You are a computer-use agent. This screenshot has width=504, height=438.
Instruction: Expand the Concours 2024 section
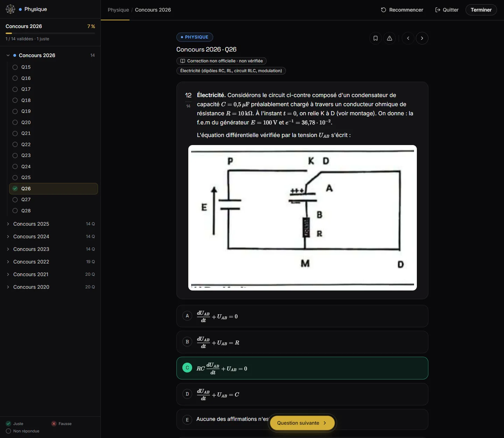point(51,237)
